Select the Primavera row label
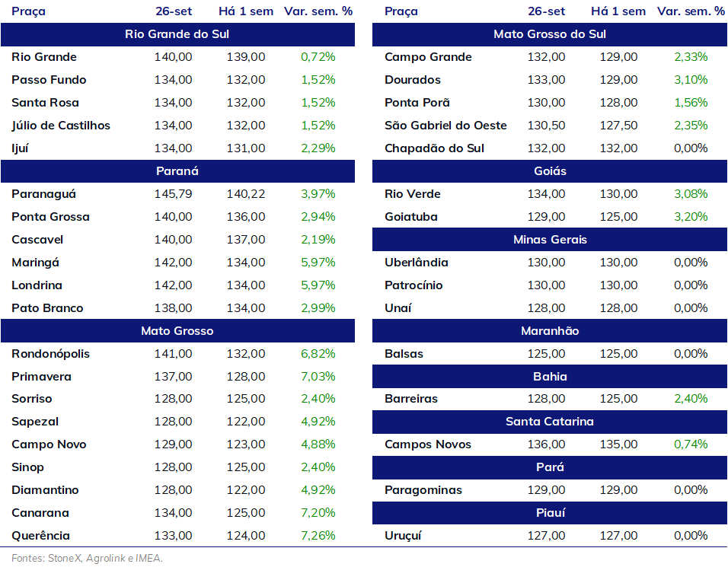Screen dimensions: 728x567 click(41, 377)
